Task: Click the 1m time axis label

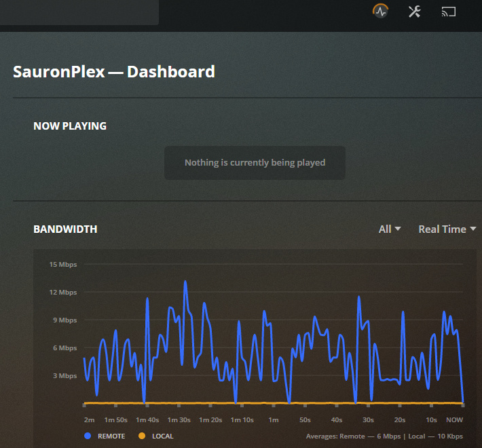Action: click(274, 419)
